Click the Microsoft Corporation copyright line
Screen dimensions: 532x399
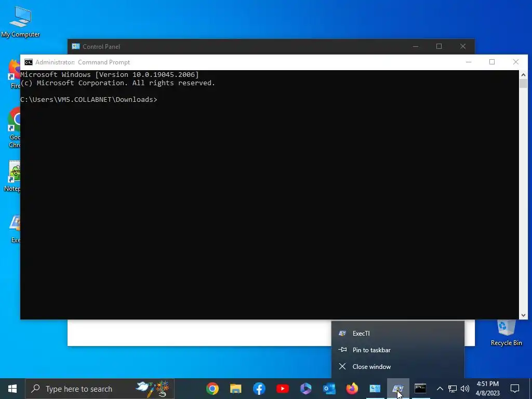118,83
